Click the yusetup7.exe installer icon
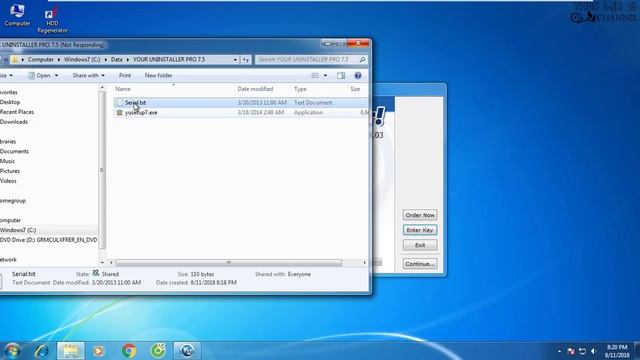 pyautogui.click(x=119, y=112)
